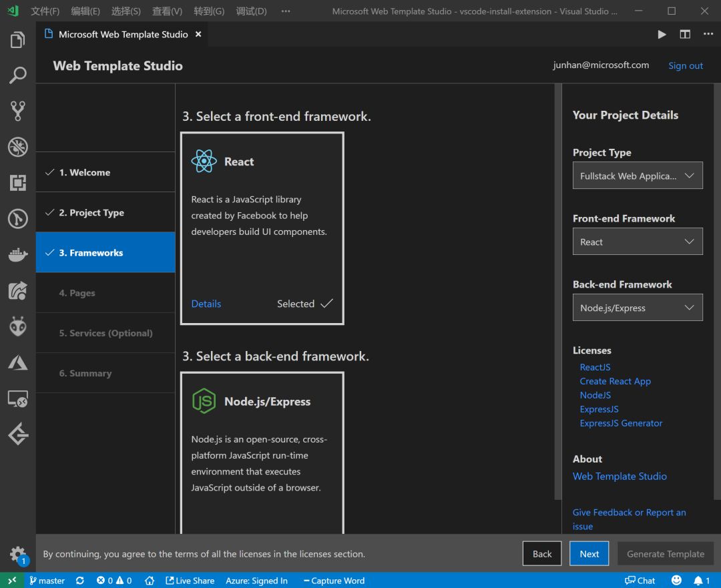
Task: Open the 查看(V) menu
Action: coord(167,11)
